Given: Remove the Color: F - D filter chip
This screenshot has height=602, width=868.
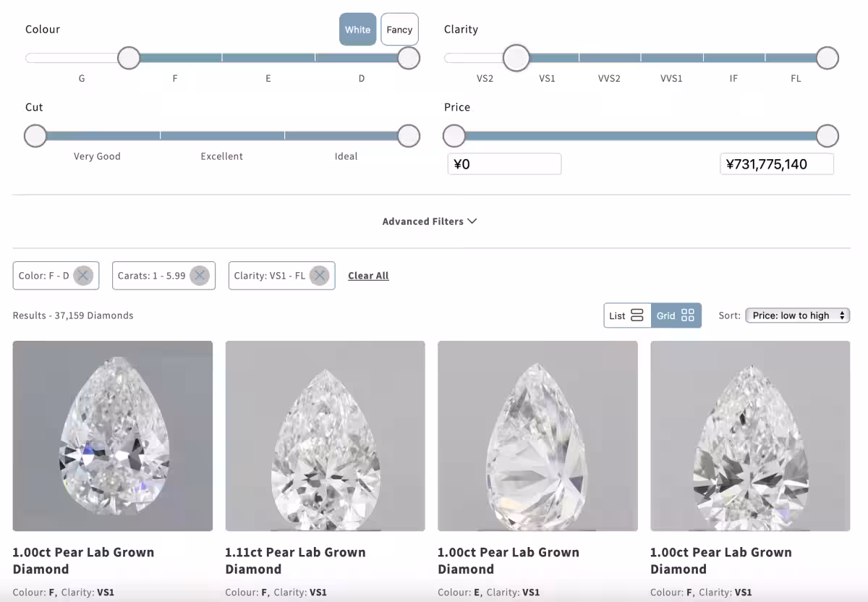Looking at the screenshot, I should tap(83, 276).
